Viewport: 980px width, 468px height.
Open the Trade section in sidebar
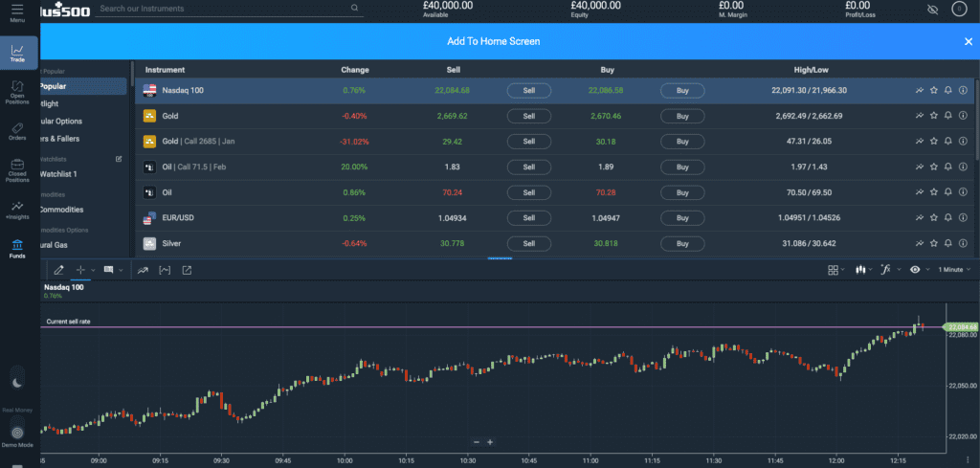17,53
